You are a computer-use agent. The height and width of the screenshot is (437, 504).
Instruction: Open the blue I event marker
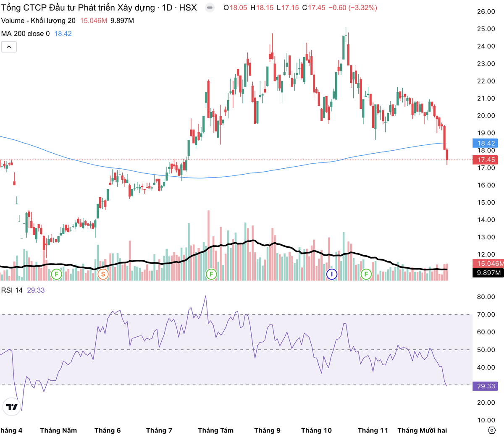[332, 275]
